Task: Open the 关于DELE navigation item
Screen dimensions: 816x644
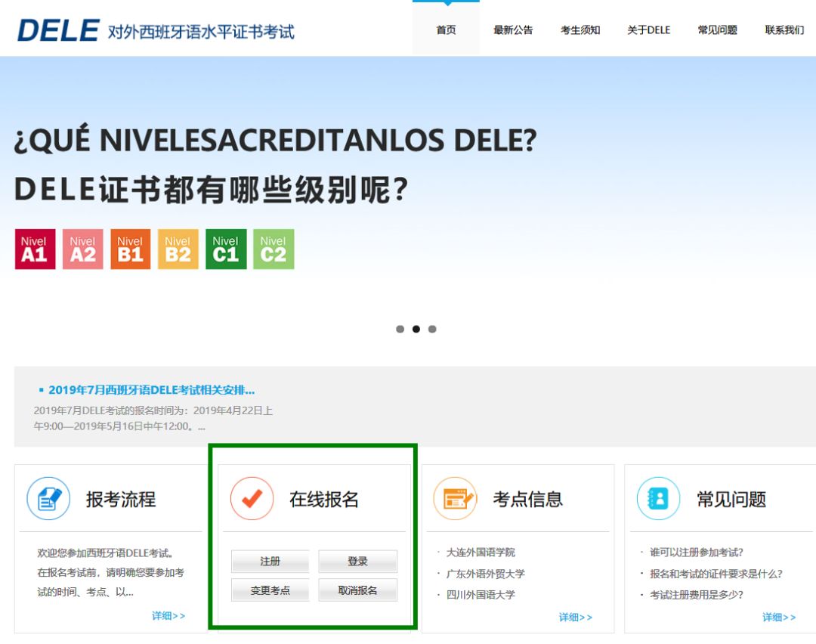Action: pos(648,30)
